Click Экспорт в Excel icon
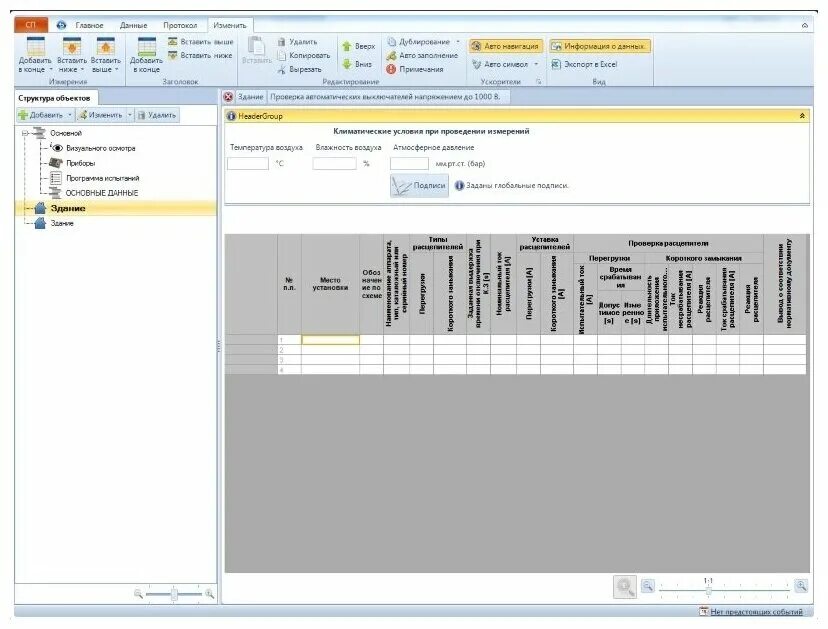Screen dimensions: 828x629 [556, 64]
